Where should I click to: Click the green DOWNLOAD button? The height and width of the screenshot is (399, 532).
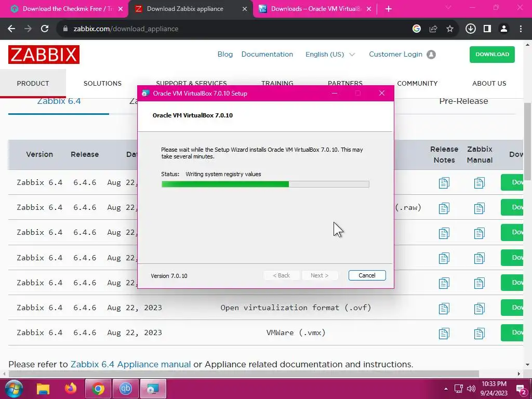click(492, 54)
